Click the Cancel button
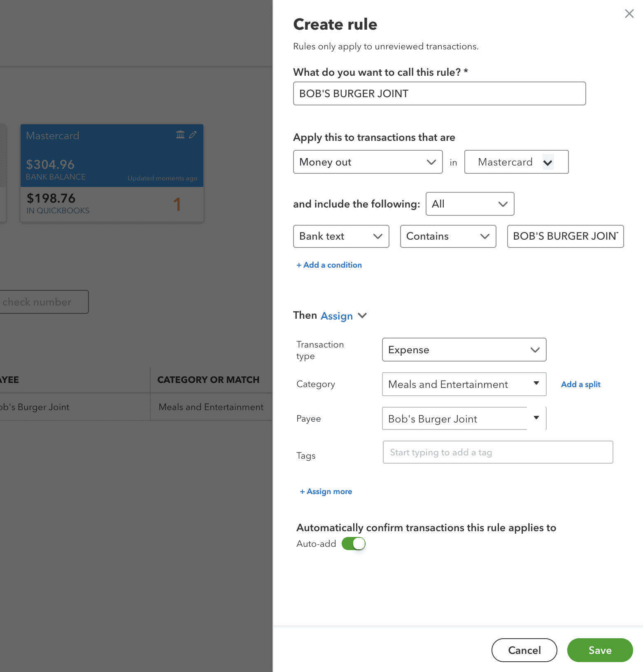Image resolution: width=643 pixels, height=672 pixels. [524, 650]
